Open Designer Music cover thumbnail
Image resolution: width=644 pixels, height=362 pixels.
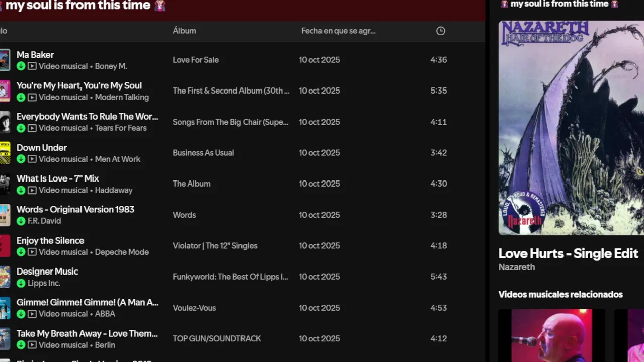pos(5,277)
